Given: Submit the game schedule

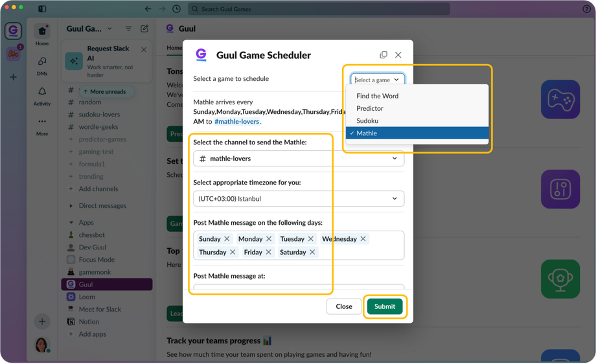Looking at the screenshot, I should click(385, 306).
